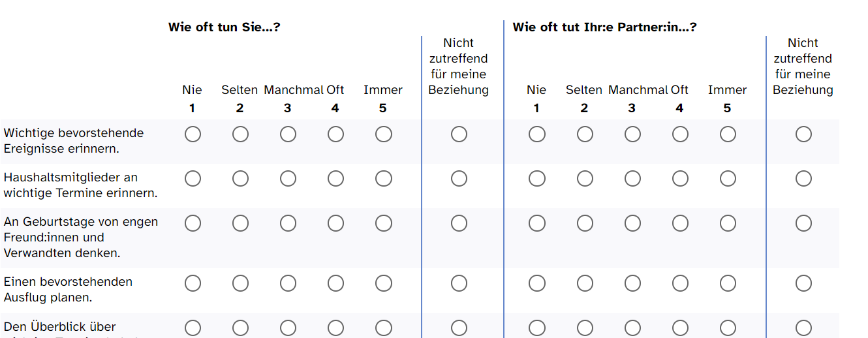Viewport: 868px width, 338px height.
Task: Select own 'Nicht zutreffend' for Wichtige bevorstehende Ereignisse
Action: (459, 134)
